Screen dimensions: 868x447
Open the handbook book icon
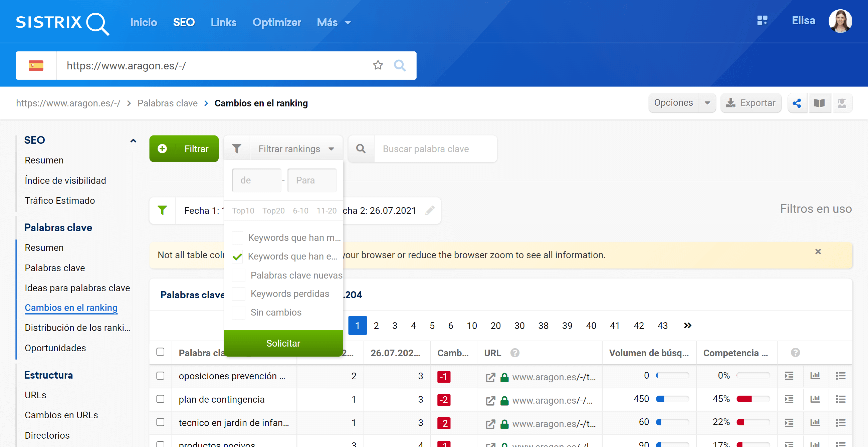(x=819, y=103)
